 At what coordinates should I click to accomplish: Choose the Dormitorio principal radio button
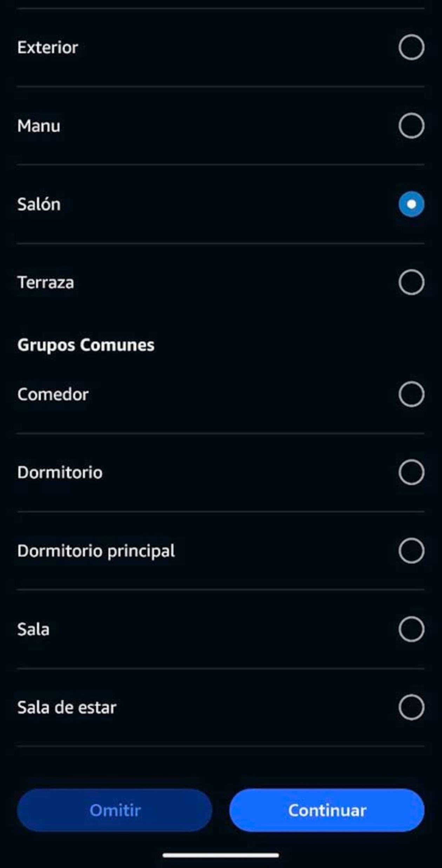411,551
